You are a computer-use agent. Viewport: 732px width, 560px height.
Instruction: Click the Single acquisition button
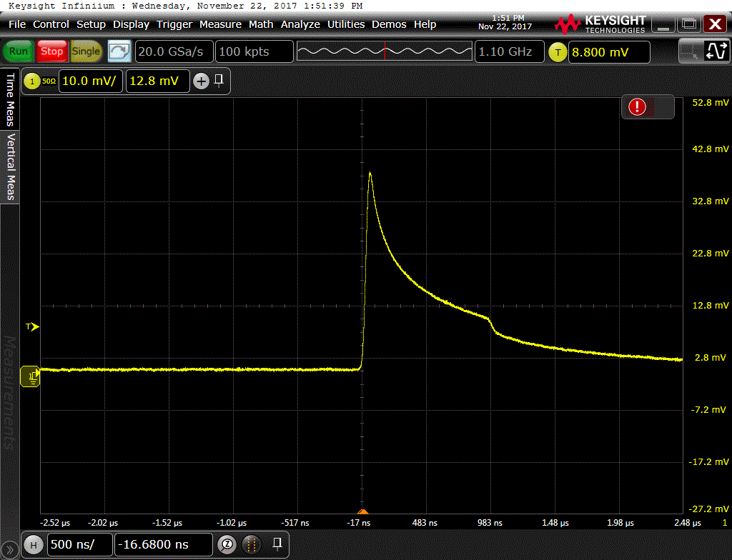[86, 51]
